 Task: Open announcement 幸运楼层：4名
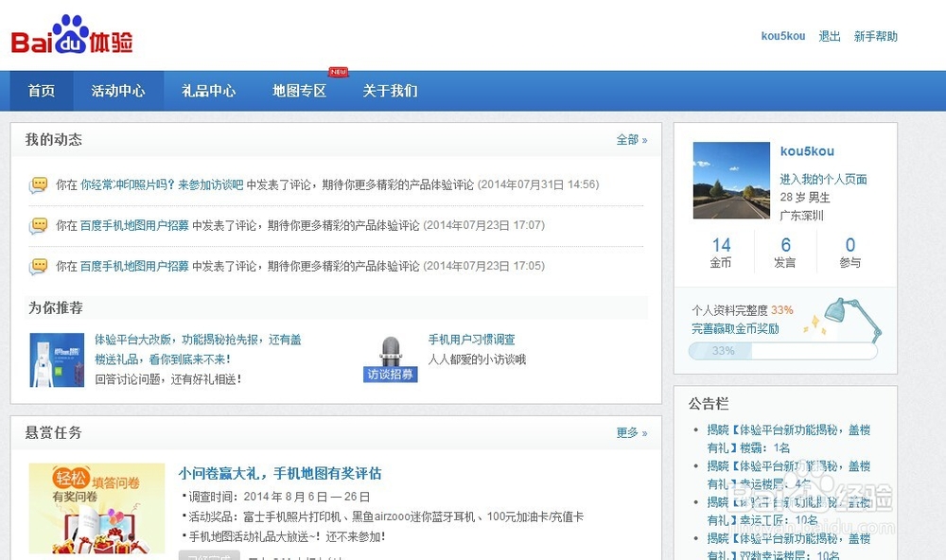(789, 475)
